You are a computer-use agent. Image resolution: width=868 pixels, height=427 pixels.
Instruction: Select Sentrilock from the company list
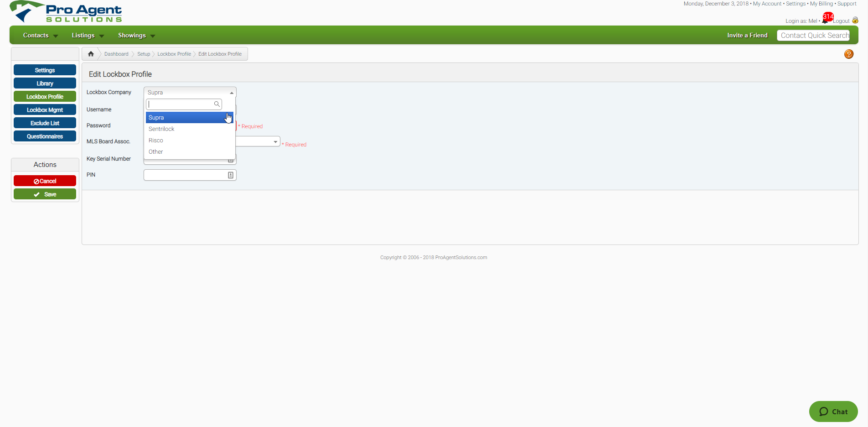[190, 129]
